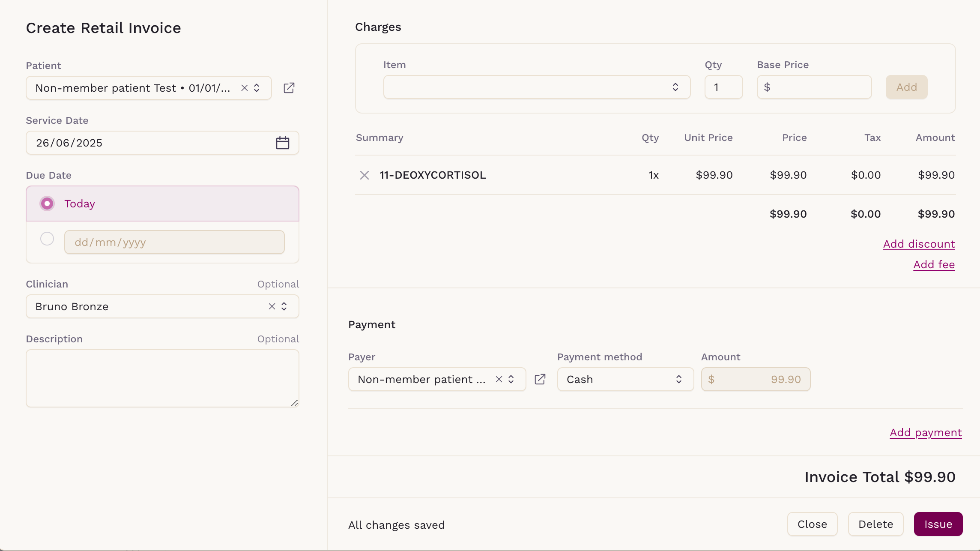Click the Service Date value 26/06/2025
The height and width of the screenshot is (551, 980).
69,143
